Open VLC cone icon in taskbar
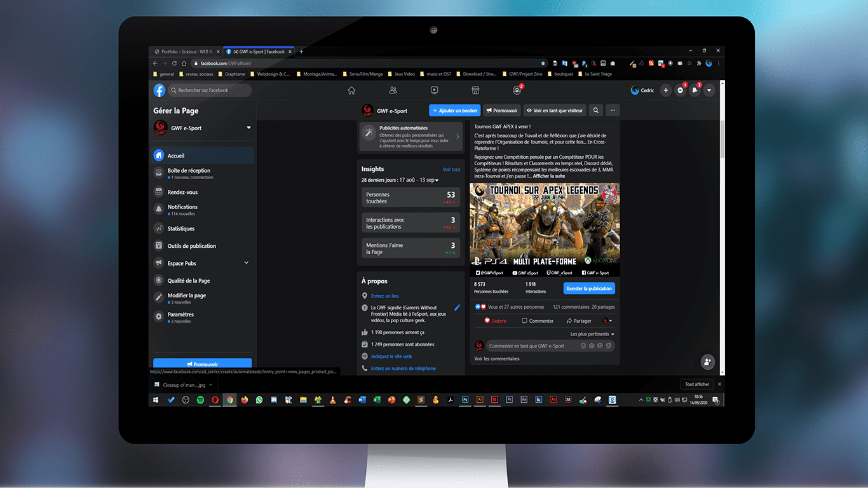This screenshot has width=868, height=488. pos(332,400)
